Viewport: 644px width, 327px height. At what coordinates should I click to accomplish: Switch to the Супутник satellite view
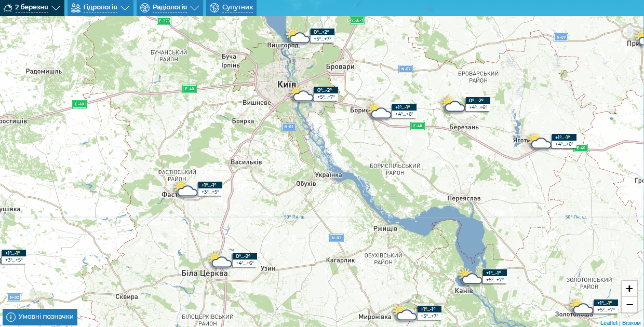pyautogui.click(x=238, y=8)
